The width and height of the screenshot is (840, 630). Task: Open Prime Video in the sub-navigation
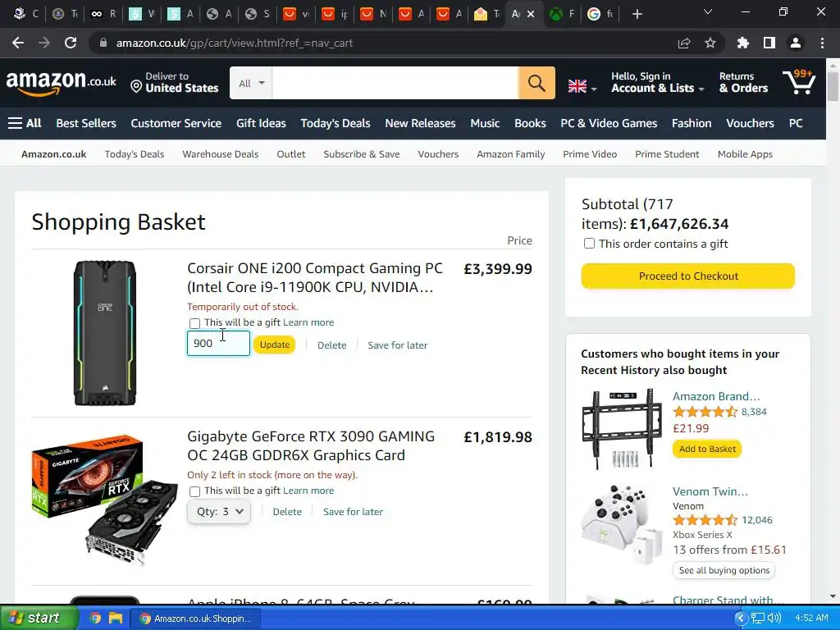coord(590,154)
